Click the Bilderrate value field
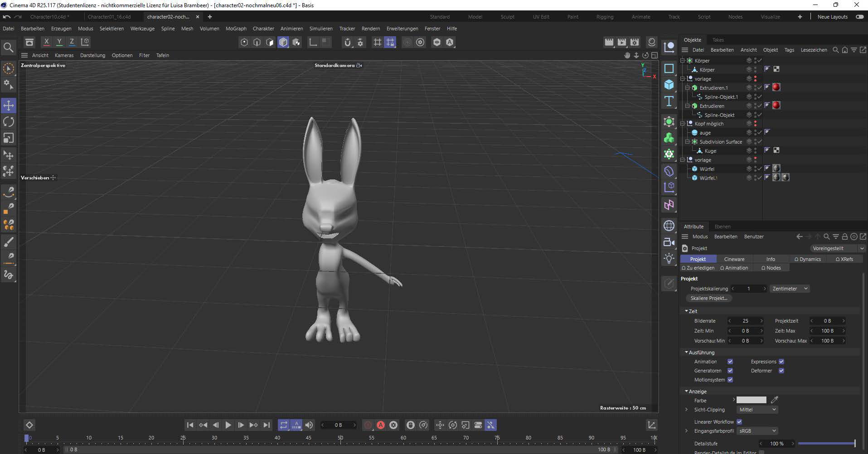 (746, 321)
